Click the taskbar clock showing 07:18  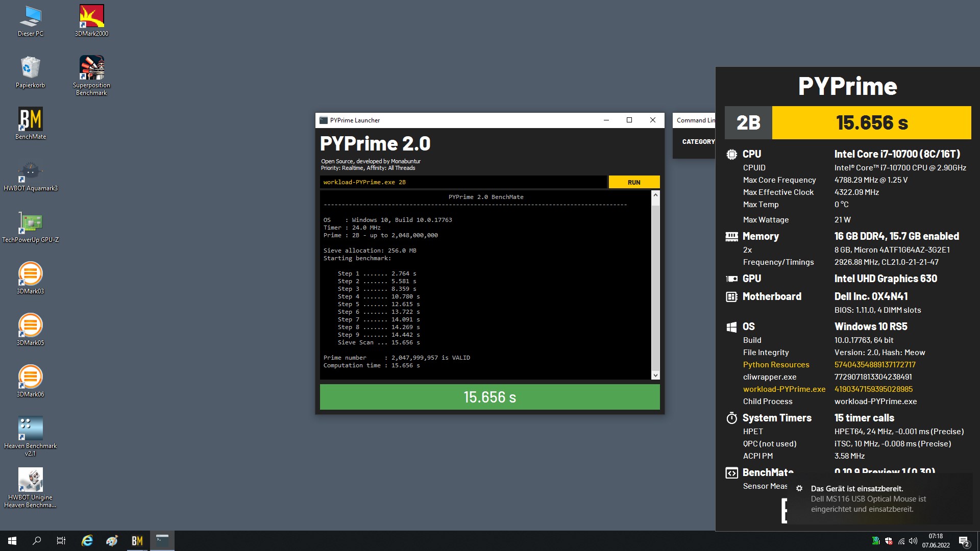click(x=936, y=541)
